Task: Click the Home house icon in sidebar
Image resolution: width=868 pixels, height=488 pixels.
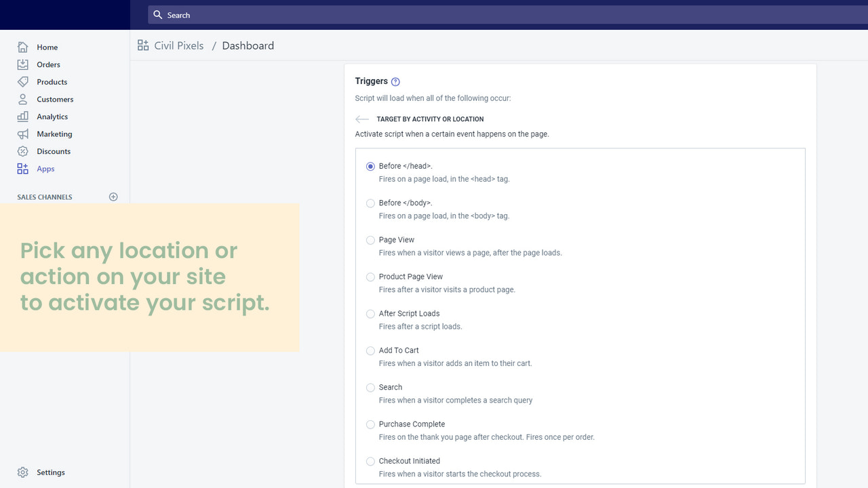Action: point(23,47)
